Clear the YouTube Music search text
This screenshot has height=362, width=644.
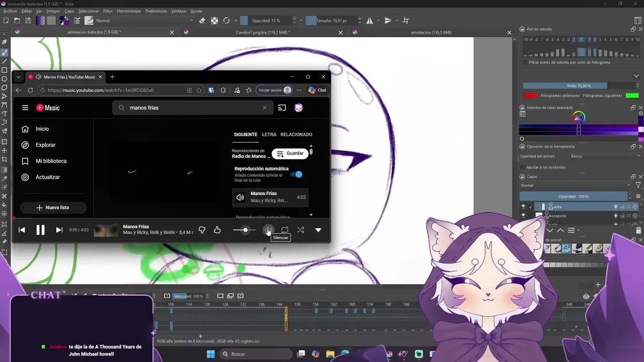[265, 108]
